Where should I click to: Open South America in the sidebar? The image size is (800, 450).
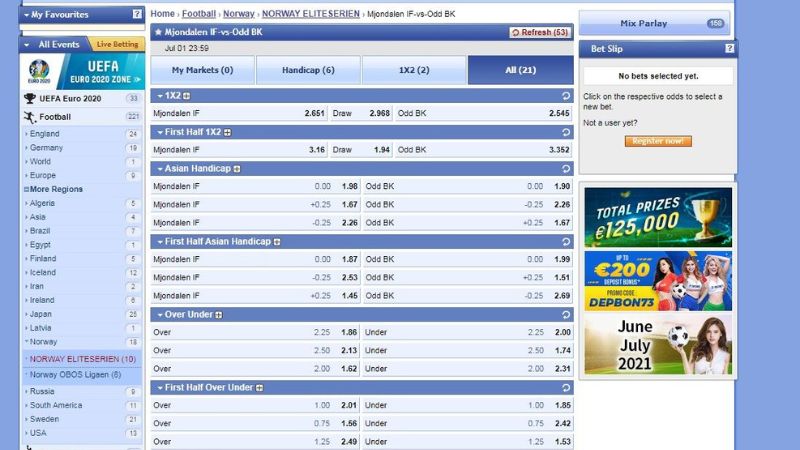[x=56, y=405]
